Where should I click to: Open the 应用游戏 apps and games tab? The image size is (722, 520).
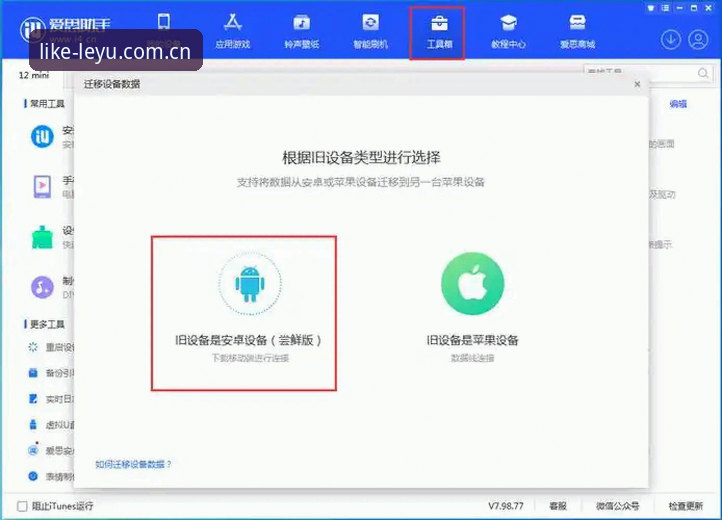point(233,32)
